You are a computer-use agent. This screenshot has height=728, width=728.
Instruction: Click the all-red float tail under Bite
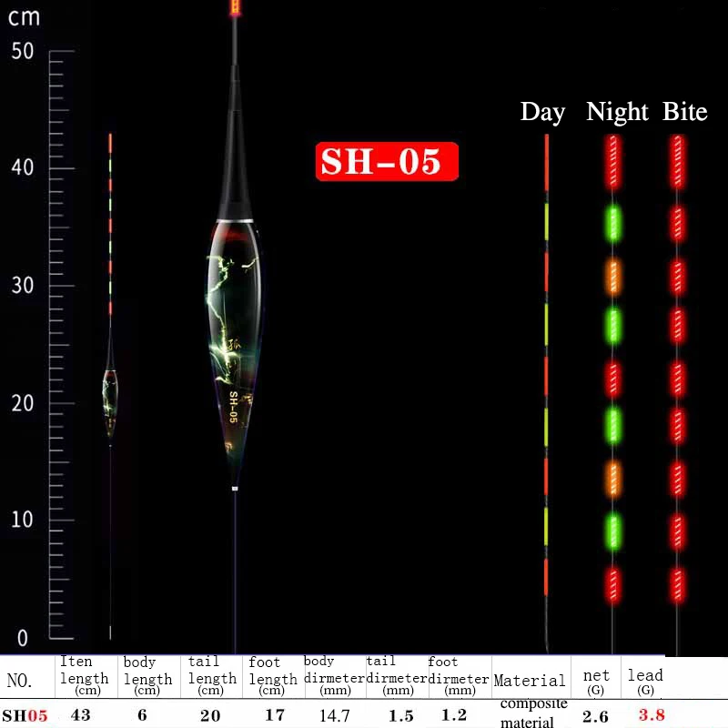point(677,394)
